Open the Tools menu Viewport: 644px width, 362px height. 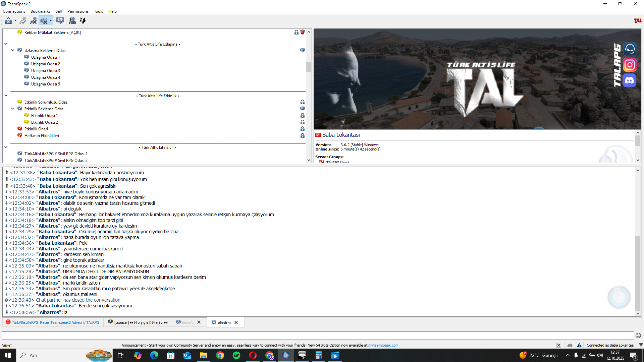(98, 11)
